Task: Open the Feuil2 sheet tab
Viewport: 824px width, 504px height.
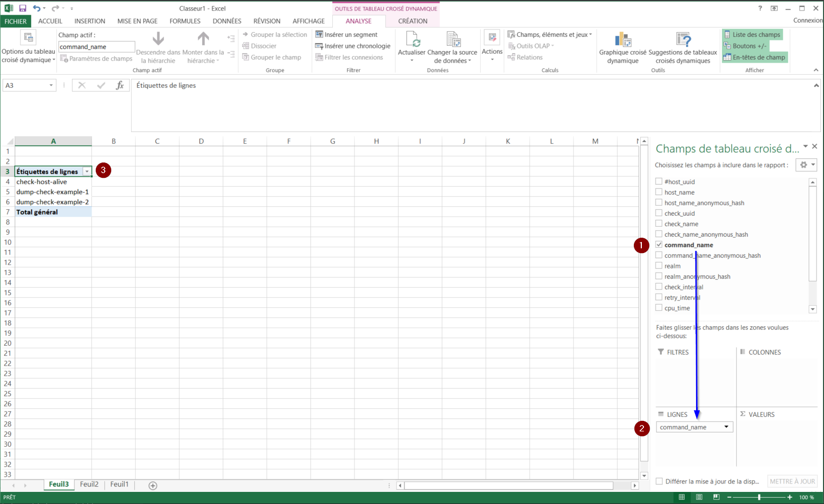Action: tap(89, 485)
